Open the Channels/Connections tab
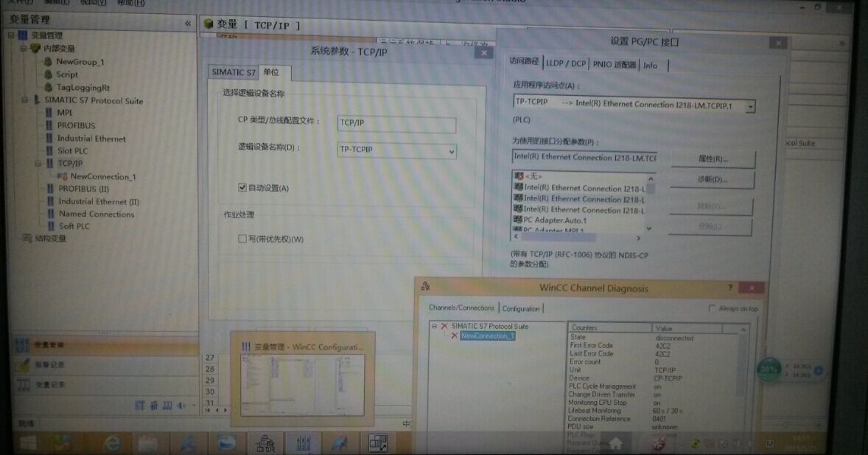Viewport: 868px width, 455px height. (x=462, y=308)
